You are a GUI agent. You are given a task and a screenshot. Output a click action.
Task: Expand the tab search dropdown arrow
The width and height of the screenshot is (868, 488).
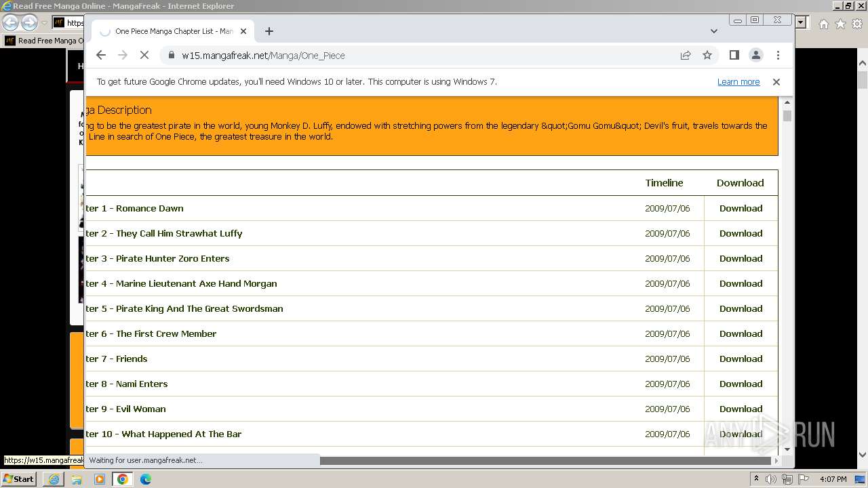(714, 31)
